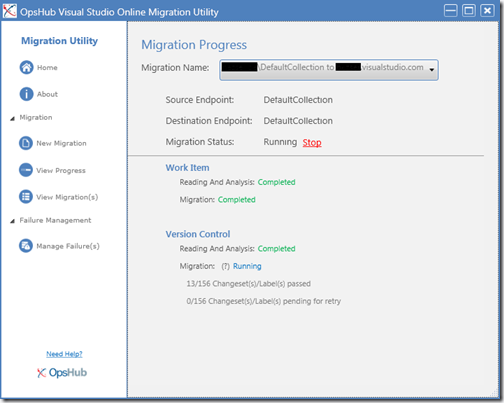The image size is (504, 403).
Task: Maximize the Migration Utility window
Action: coord(469,11)
